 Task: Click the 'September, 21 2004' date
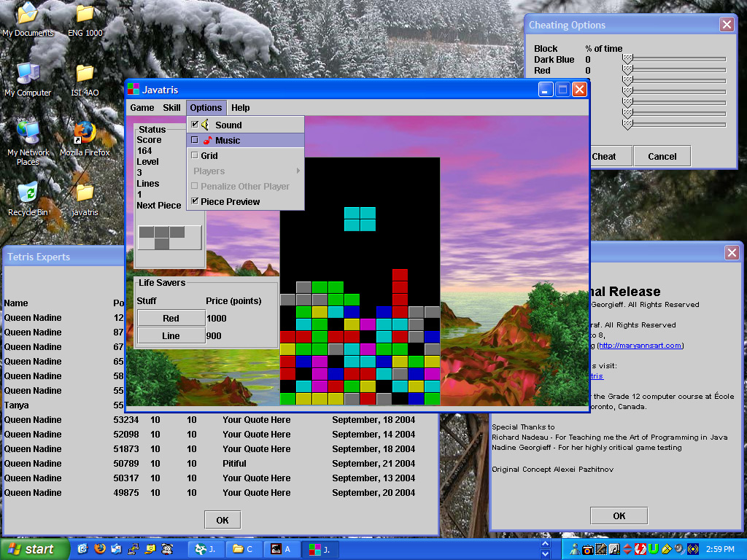coord(373,463)
